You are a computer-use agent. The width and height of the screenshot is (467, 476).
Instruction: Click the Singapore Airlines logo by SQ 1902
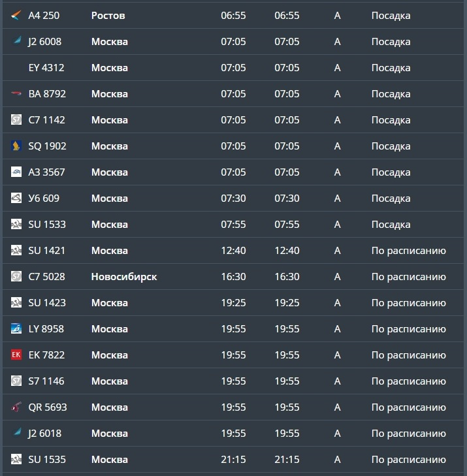[16, 146]
